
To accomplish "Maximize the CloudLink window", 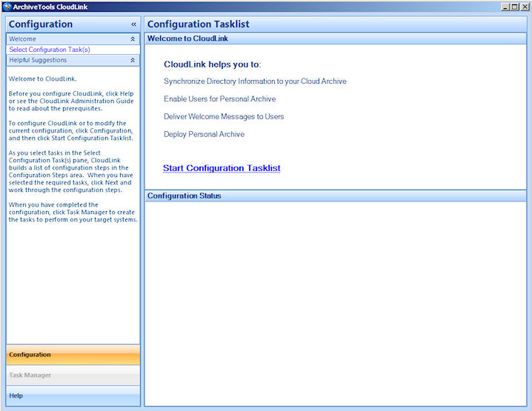I will [x=515, y=7].
